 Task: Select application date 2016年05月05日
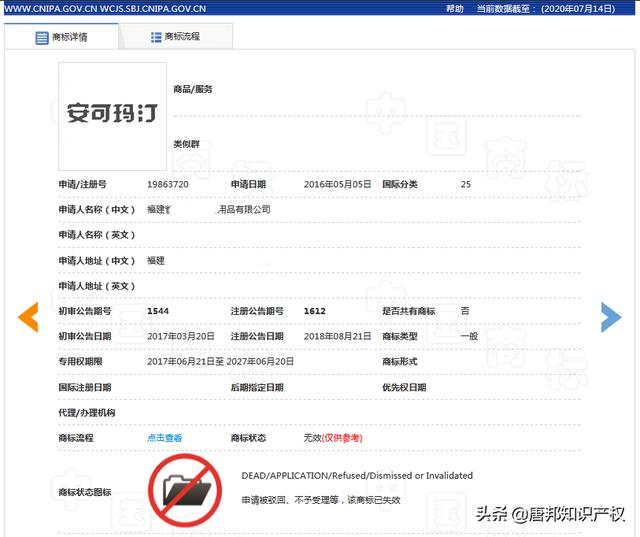[x=337, y=184]
